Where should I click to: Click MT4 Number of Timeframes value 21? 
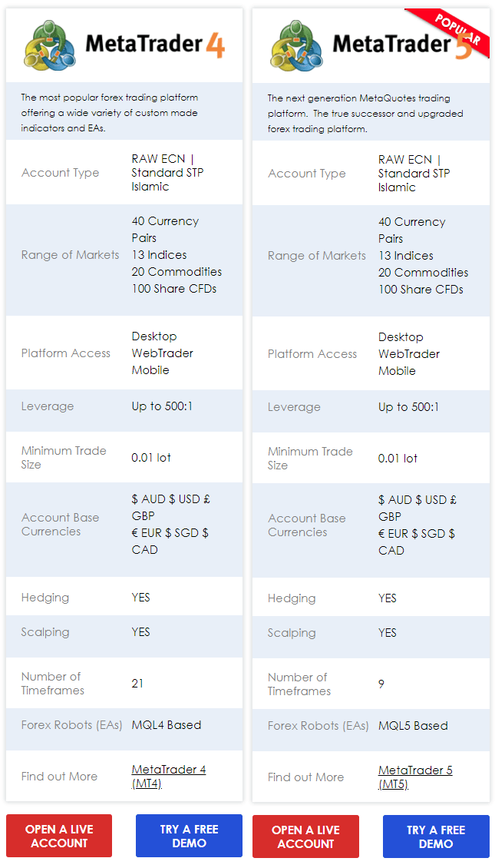pyautogui.click(x=137, y=683)
